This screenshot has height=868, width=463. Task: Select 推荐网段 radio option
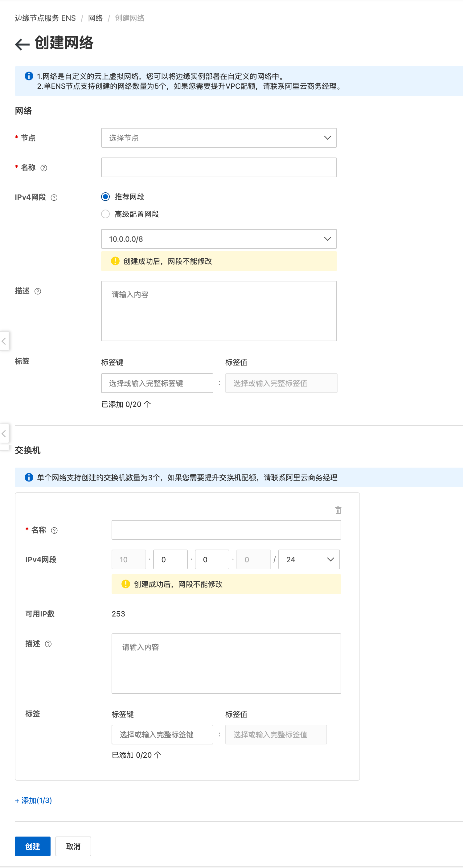pyautogui.click(x=105, y=197)
